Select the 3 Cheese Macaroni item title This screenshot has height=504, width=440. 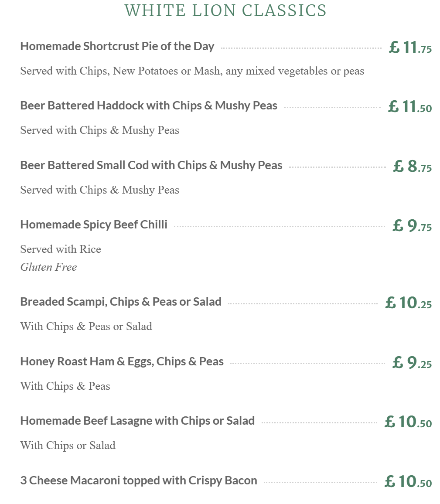pos(139,480)
